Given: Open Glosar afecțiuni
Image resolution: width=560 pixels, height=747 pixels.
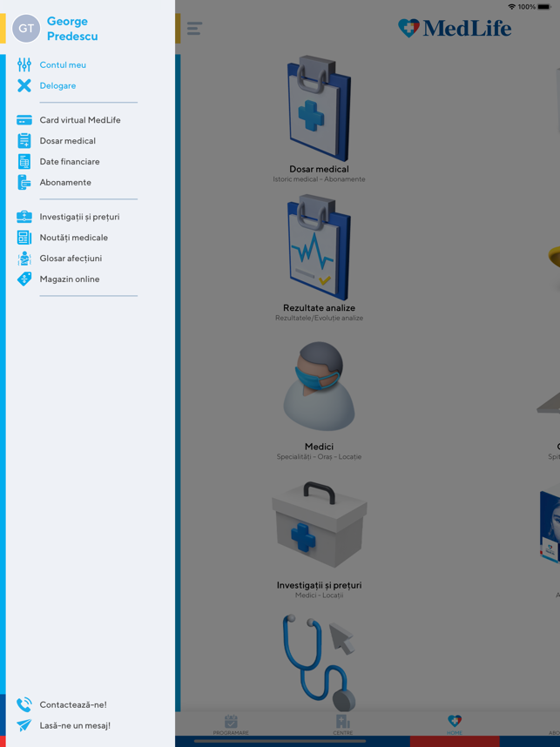Looking at the screenshot, I should (71, 259).
